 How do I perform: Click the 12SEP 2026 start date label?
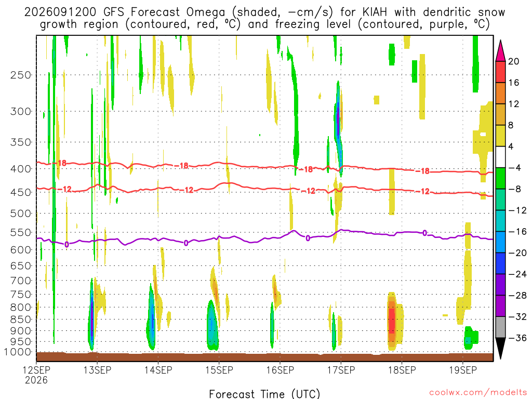coord(36,375)
